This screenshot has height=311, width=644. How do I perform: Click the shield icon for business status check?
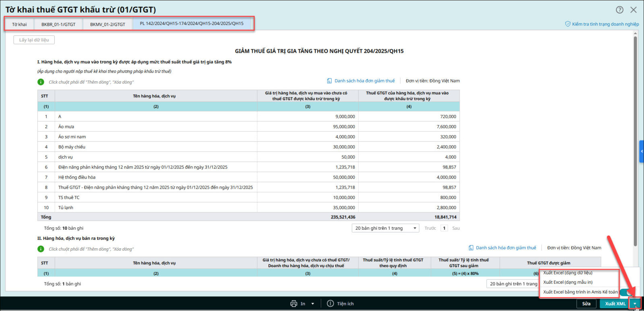[x=568, y=24]
